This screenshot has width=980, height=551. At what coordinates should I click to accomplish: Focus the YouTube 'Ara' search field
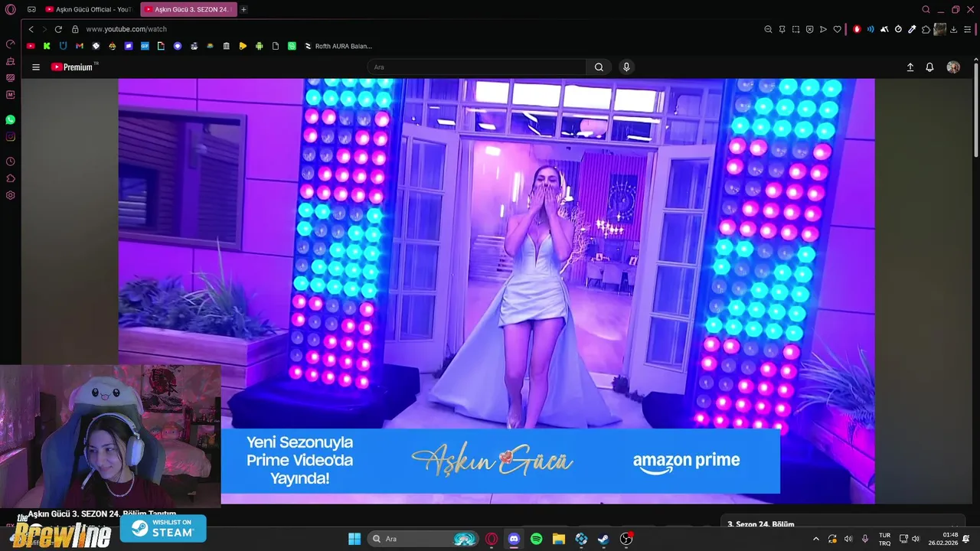pyautogui.click(x=477, y=67)
